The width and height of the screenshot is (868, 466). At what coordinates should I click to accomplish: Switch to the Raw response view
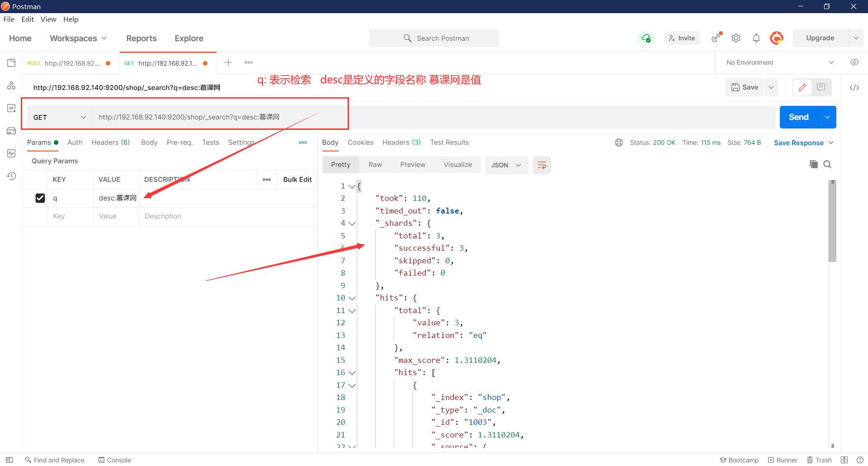(x=375, y=165)
